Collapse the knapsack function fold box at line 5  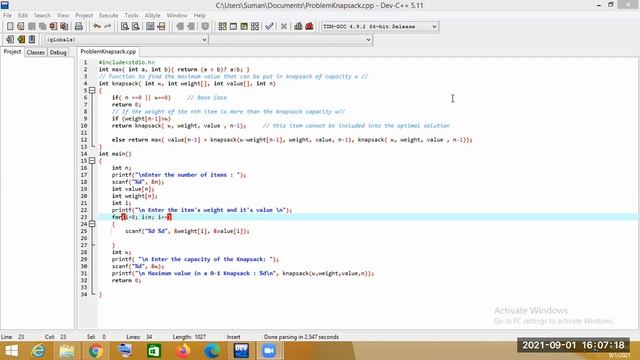click(x=92, y=91)
